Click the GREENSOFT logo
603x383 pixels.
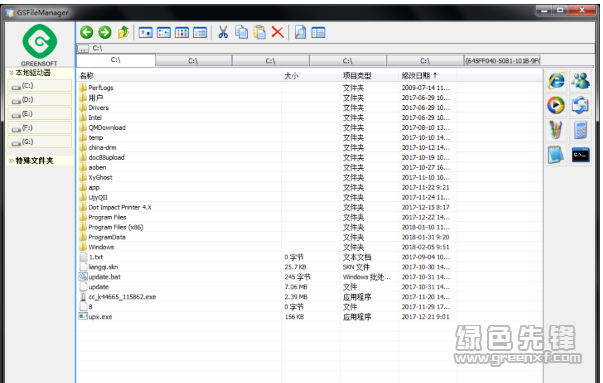coord(40,45)
